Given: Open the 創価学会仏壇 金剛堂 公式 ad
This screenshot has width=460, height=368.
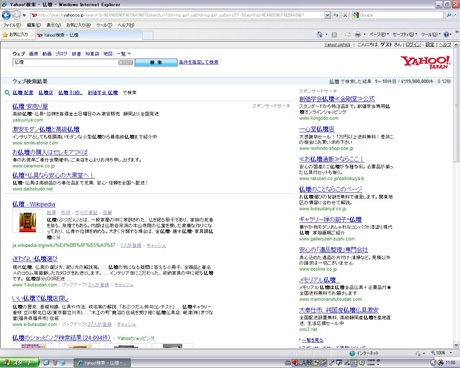Looking at the screenshot, I should [337, 99].
